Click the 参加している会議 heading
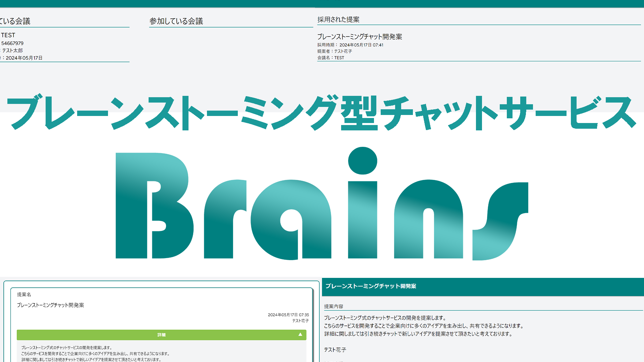 [176, 21]
